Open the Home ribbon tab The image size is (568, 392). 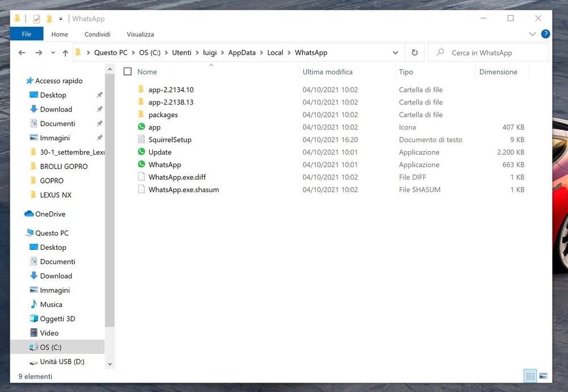coord(60,34)
